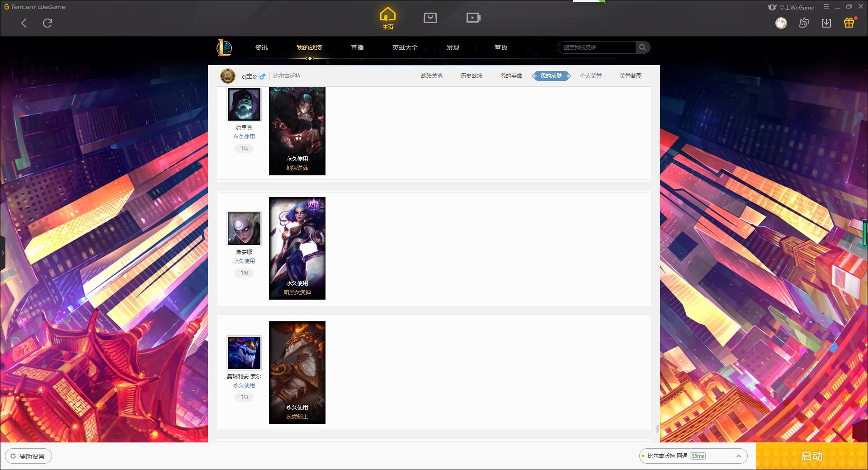This screenshot has height=470, width=868.
Task: Open the 查找 tab
Action: (x=501, y=47)
